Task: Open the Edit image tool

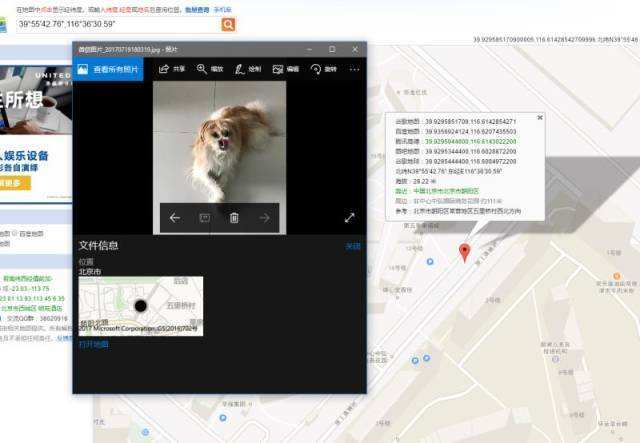Action: (x=286, y=69)
